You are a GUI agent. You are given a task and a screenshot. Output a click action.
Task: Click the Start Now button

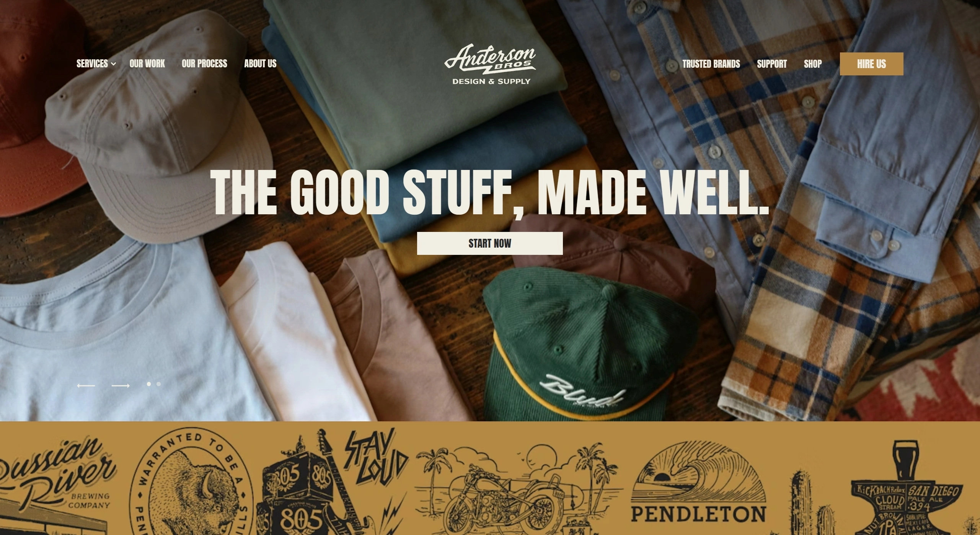click(490, 243)
